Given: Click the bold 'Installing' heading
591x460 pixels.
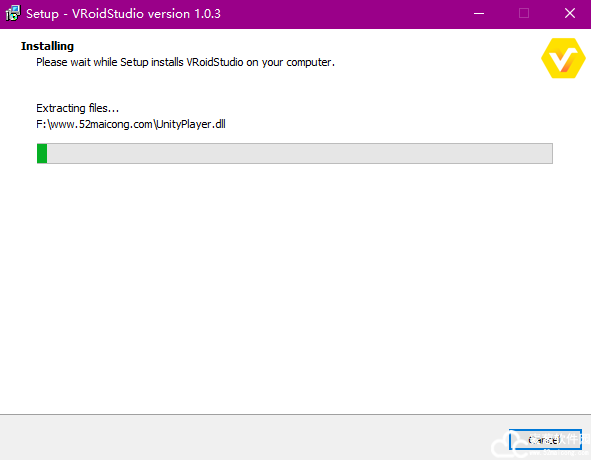Looking at the screenshot, I should tap(47, 46).
